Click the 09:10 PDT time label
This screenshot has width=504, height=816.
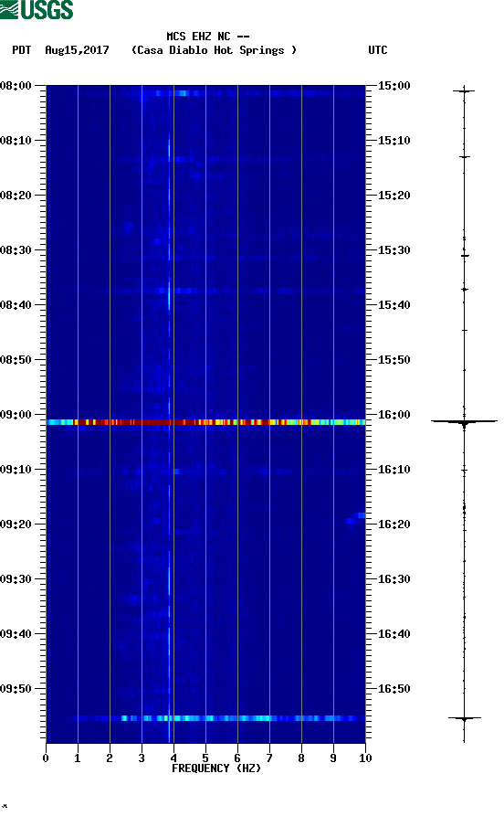(x=16, y=470)
